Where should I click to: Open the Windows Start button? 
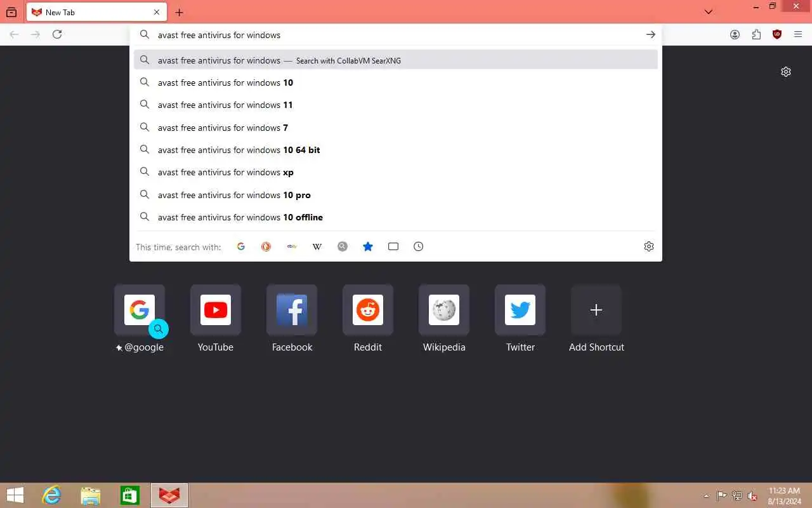click(x=15, y=495)
